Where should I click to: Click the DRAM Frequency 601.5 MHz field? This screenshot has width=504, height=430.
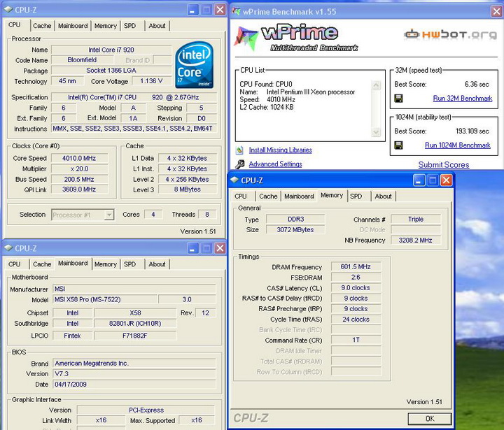coord(356,266)
